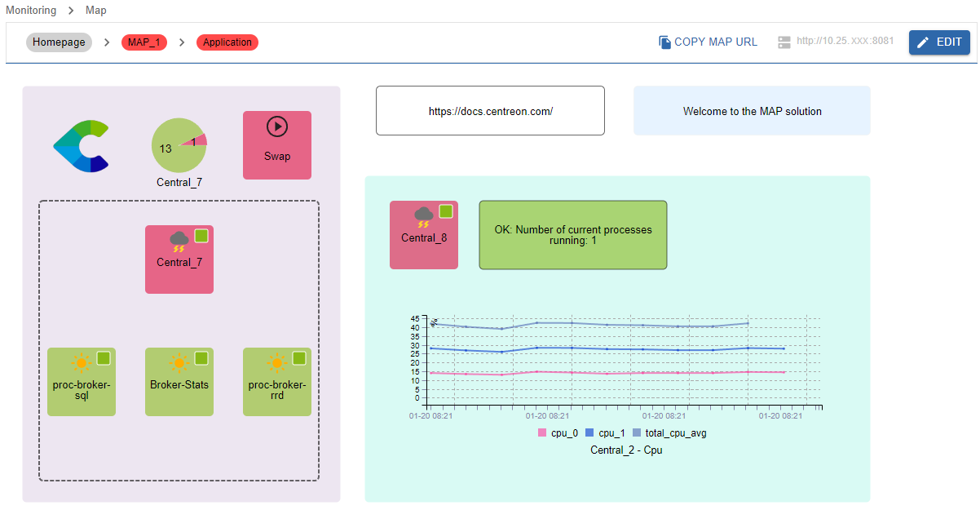
Task: Toggle the cpu_0 pink legend swatch
Action: point(542,433)
